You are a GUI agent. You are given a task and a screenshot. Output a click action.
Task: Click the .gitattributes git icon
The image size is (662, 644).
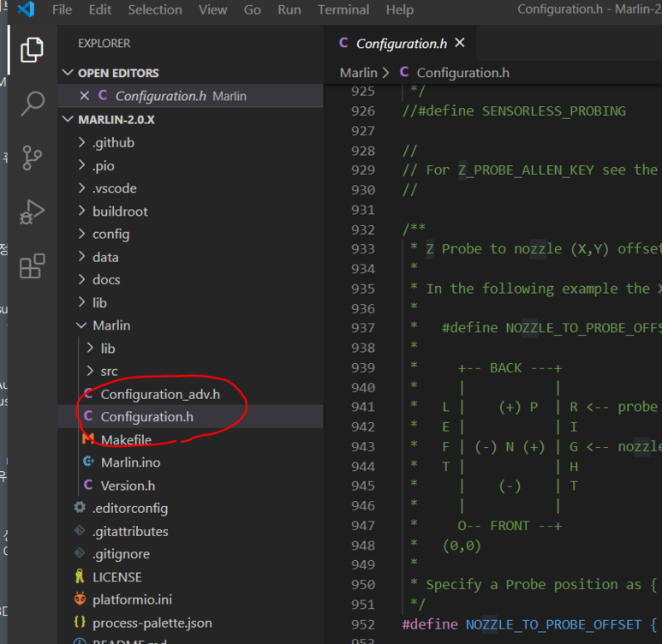coord(80,530)
